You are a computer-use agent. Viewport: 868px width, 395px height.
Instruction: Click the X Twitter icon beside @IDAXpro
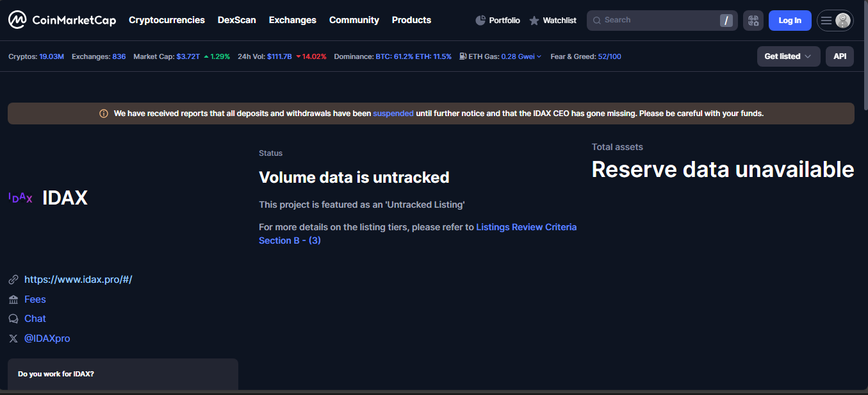click(13, 339)
